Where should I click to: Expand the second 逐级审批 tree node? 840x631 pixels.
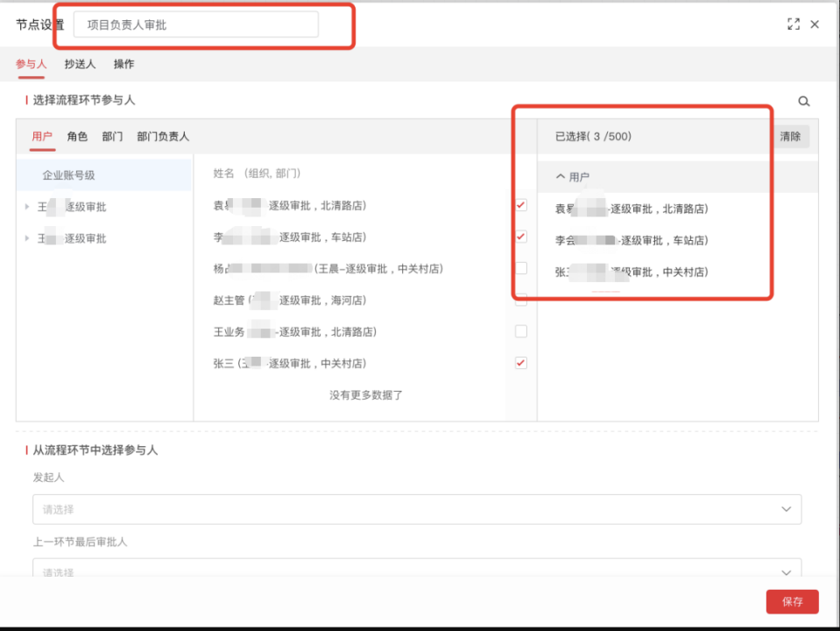[27, 238]
